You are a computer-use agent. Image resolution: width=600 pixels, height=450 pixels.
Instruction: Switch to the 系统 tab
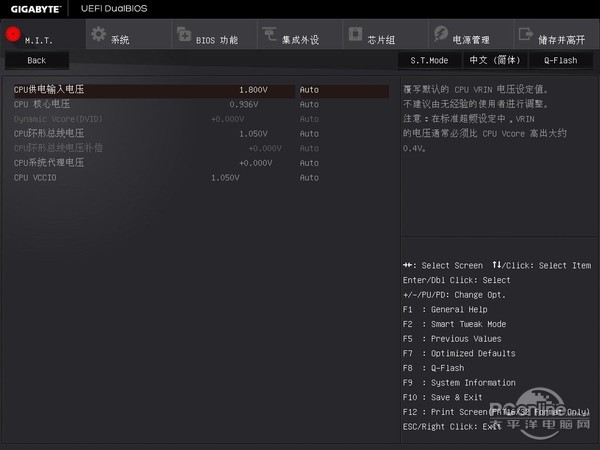click(129, 34)
